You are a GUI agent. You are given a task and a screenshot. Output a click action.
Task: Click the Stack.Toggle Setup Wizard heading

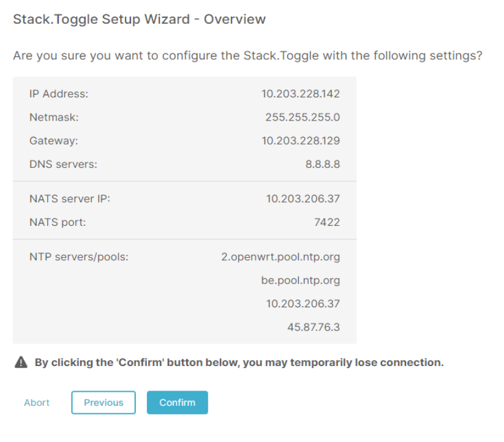coord(139,19)
